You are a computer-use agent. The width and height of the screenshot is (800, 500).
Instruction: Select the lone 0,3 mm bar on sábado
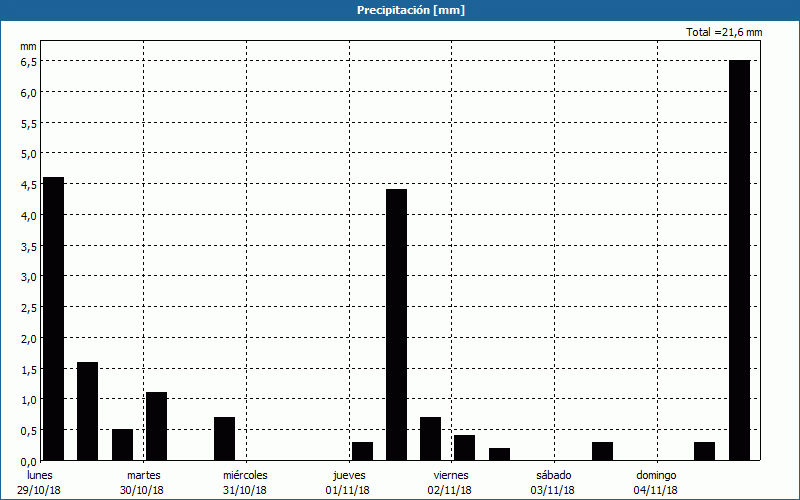click(603, 451)
